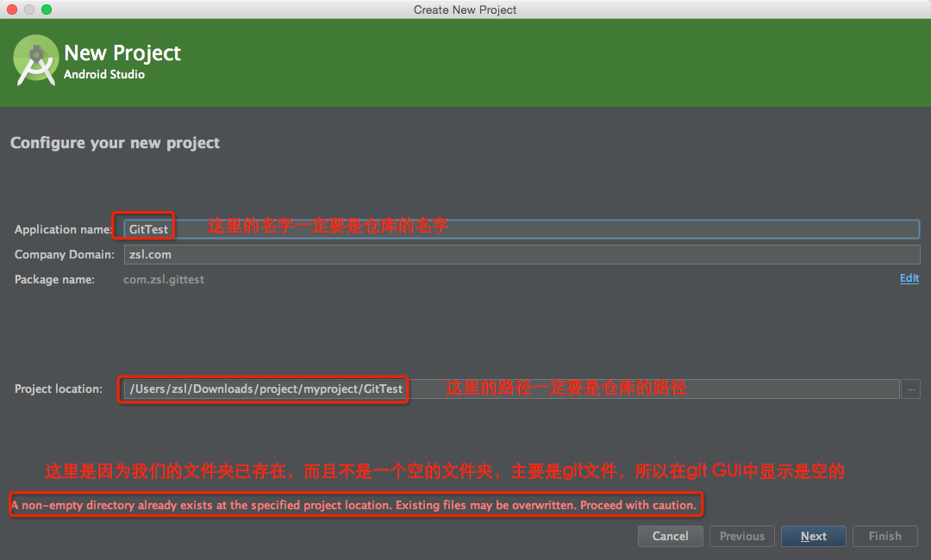Click the Project location label
Screen dimensions: 931x560
click(59, 389)
